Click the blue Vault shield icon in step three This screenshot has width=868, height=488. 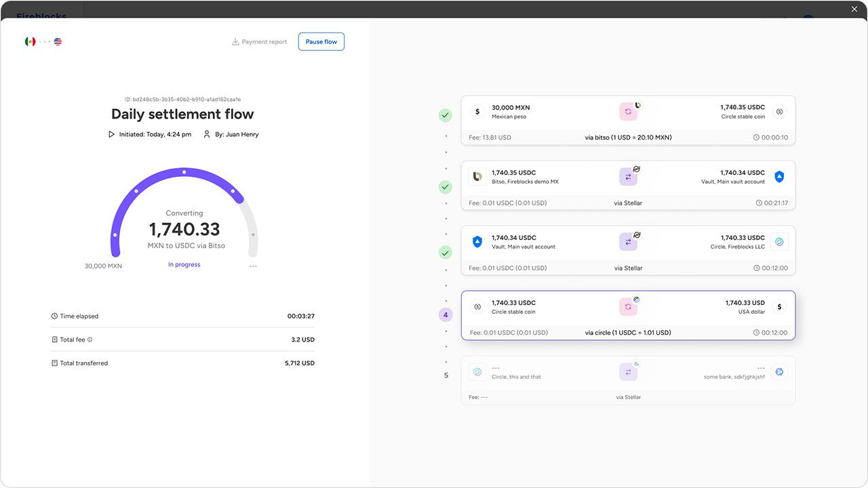pyautogui.click(x=477, y=242)
